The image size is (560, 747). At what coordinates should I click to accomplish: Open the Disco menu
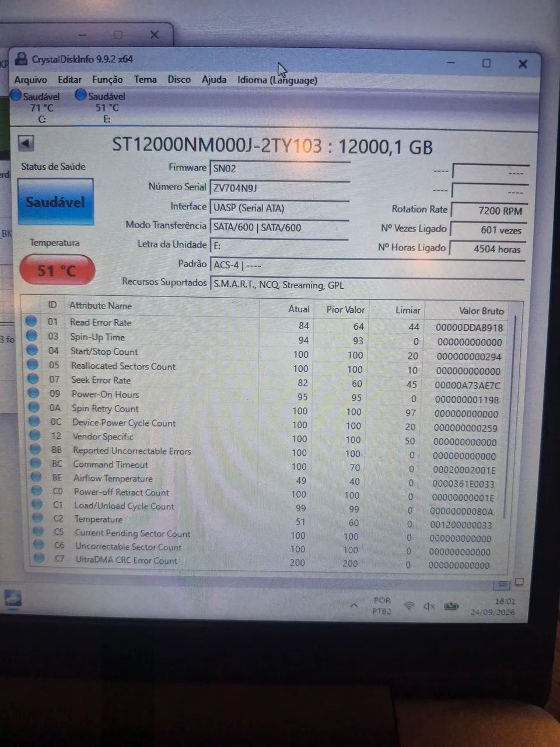tap(179, 79)
